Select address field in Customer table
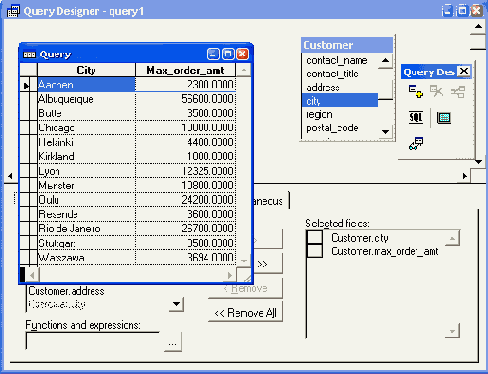The width and height of the screenshot is (488, 374). pyautogui.click(x=323, y=88)
